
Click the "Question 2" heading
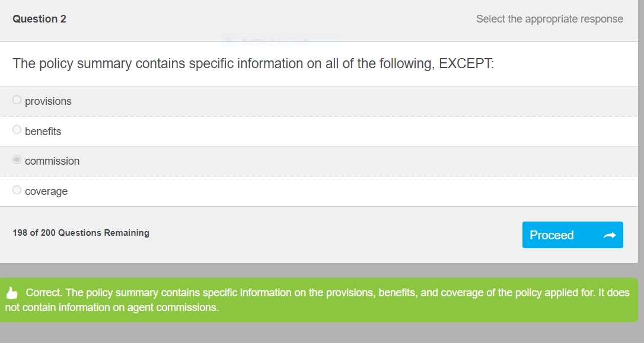click(x=39, y=19)
